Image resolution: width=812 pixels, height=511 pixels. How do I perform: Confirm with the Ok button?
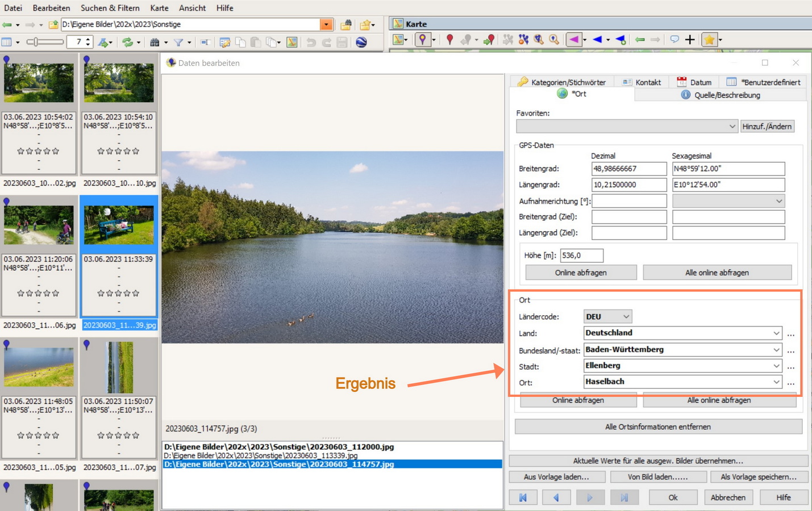(x=673, y=497)
